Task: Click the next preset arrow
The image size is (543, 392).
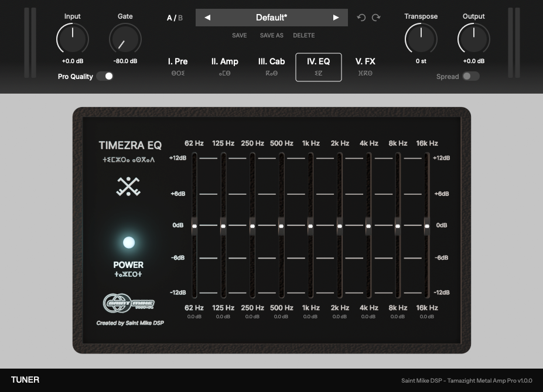Action: coord(336,18)
